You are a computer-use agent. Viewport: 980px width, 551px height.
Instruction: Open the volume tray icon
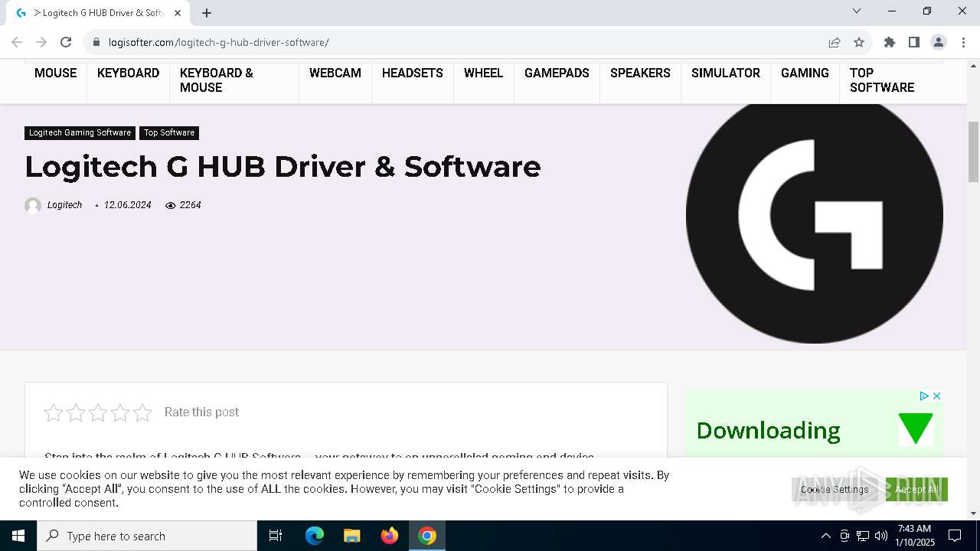881,536
